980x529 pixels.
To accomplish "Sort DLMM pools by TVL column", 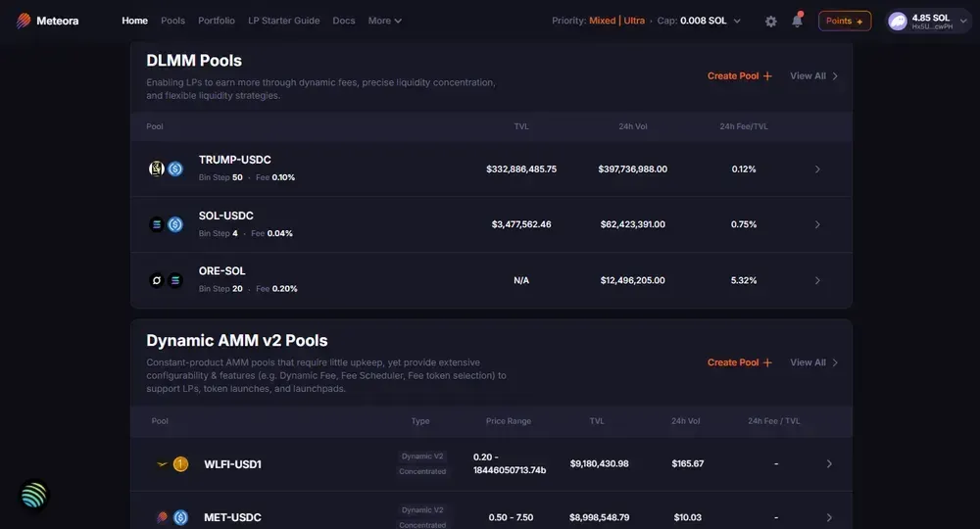I will pyautogui.click(x=521, y=126).
